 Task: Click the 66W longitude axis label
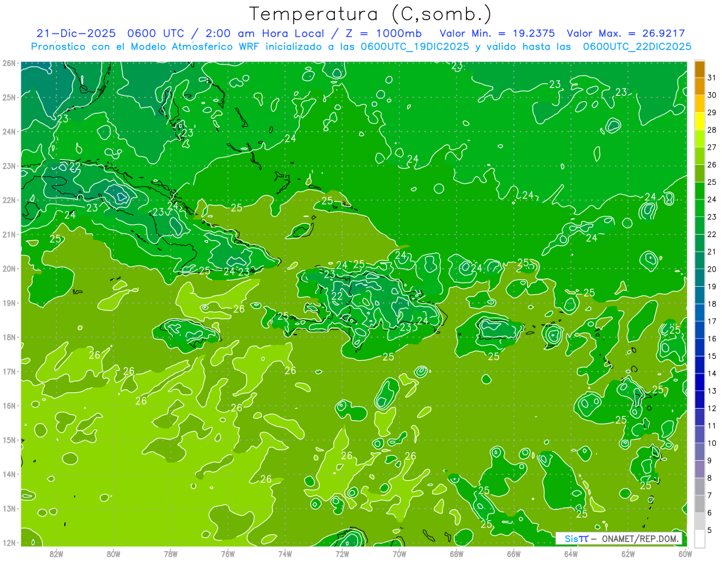514,554
